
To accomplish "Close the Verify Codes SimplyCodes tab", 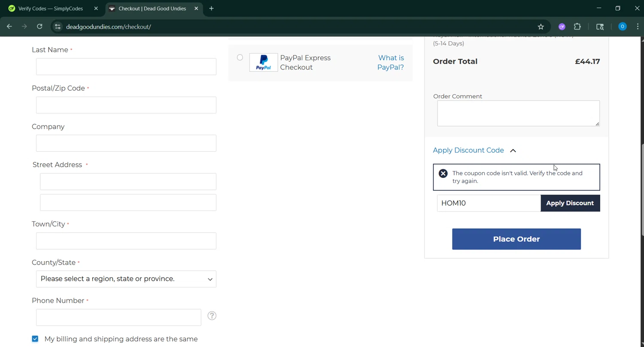I will (x=96, y=9).
